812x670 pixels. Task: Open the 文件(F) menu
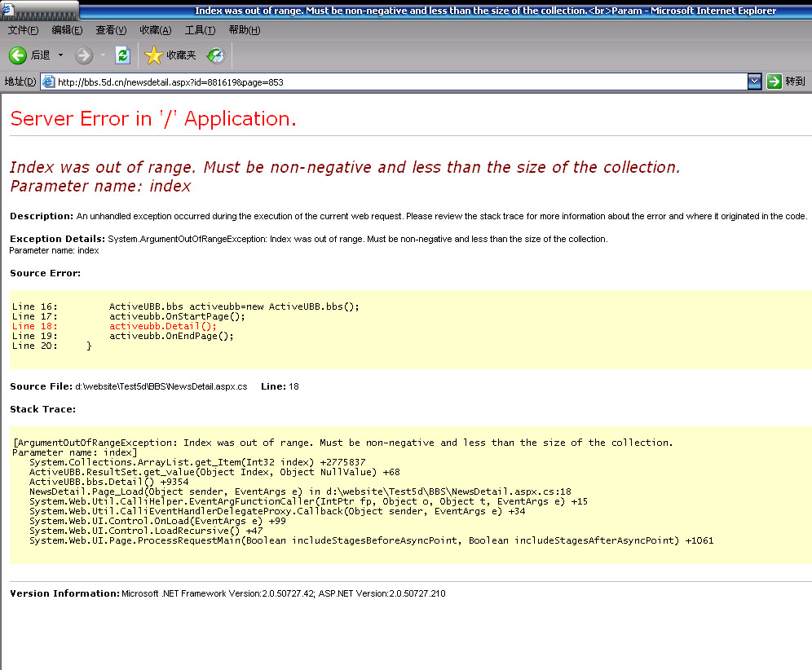click(x=24, y=30)
